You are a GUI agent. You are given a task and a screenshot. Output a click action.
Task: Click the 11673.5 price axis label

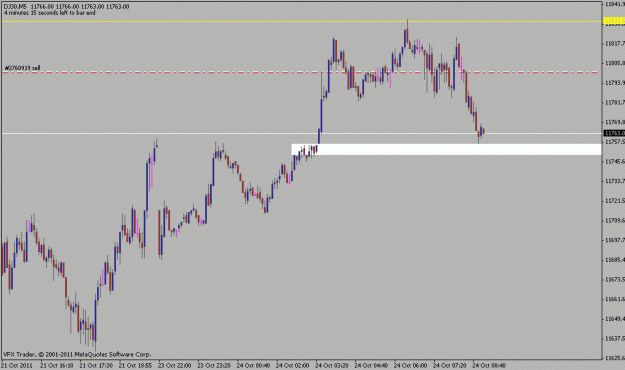pyautogui.click(x=615, y=279)
